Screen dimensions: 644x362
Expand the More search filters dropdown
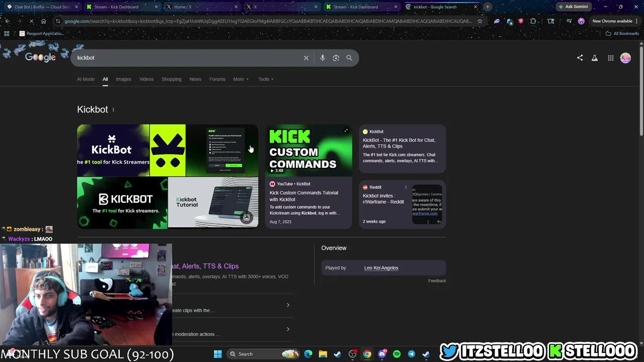coord(241,79)
